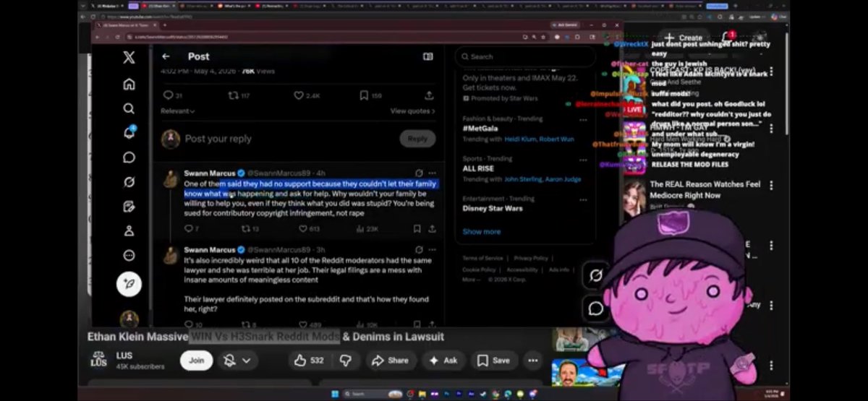The height and width of the screenshot is (401, 868).
Task: Click the Reply button beside Post your reply
Action: 417,139
